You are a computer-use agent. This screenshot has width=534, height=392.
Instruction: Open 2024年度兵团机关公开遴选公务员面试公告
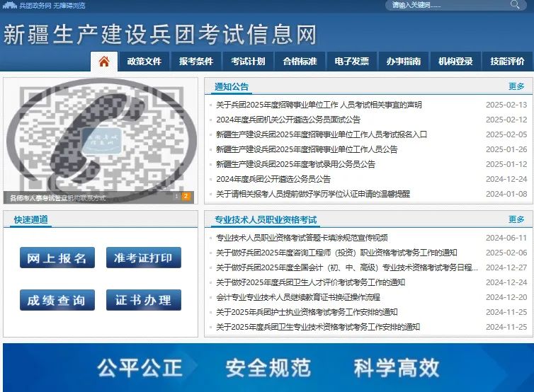288,120
